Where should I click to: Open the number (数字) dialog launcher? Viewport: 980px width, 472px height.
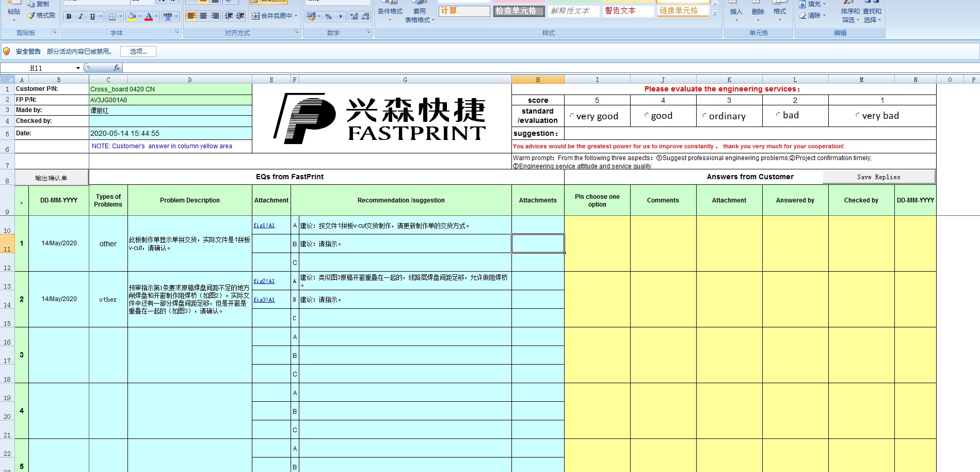tap(368, 32)
